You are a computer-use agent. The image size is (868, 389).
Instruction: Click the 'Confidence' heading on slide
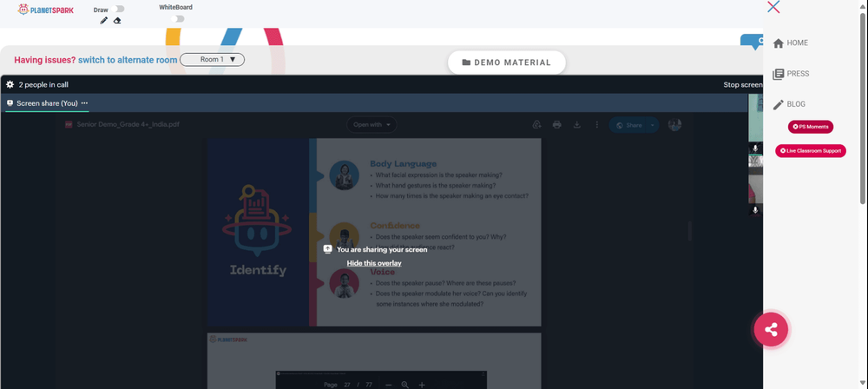pyautogui.click(x=395, y=226)
